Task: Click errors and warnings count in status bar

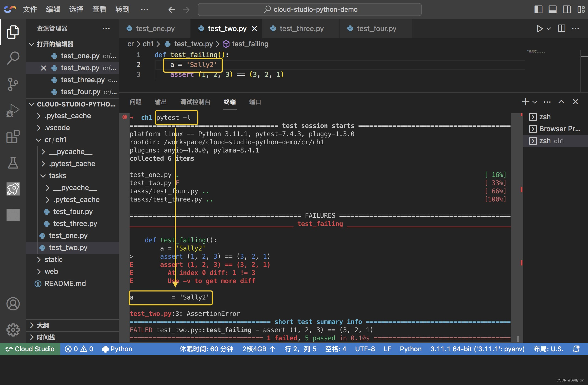Action: (79, 349)
